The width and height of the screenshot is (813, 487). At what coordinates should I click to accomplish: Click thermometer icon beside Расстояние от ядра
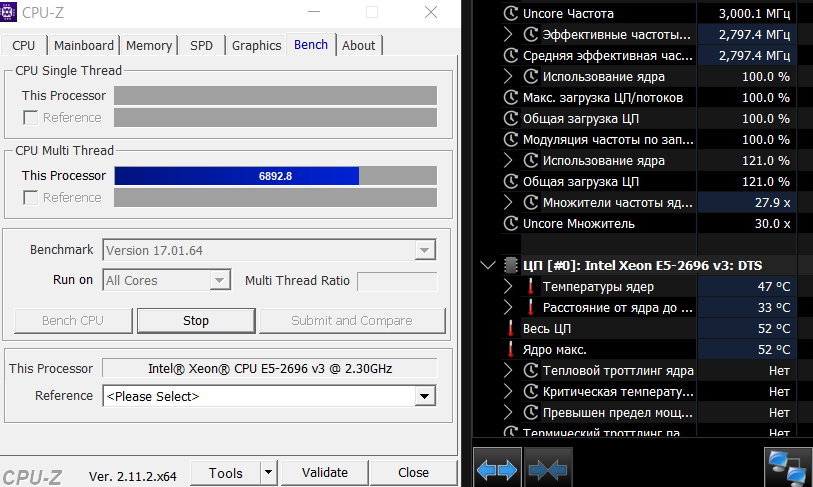[530, 308]
